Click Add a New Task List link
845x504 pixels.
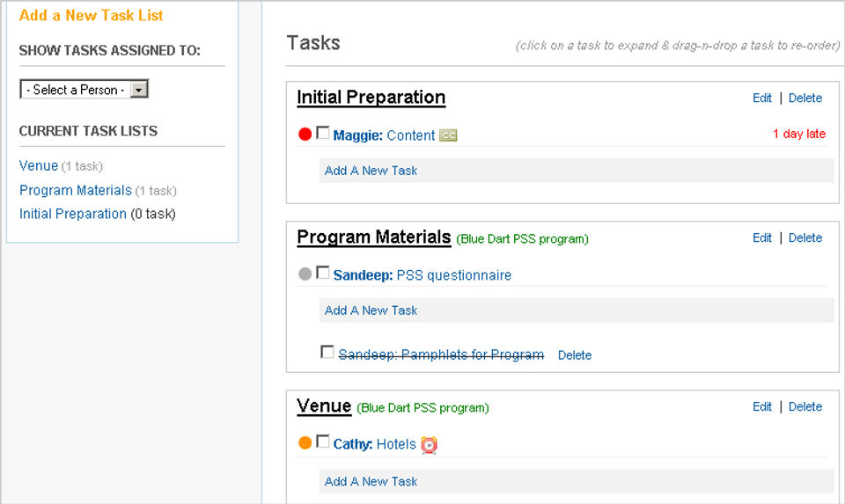[91, 16]
